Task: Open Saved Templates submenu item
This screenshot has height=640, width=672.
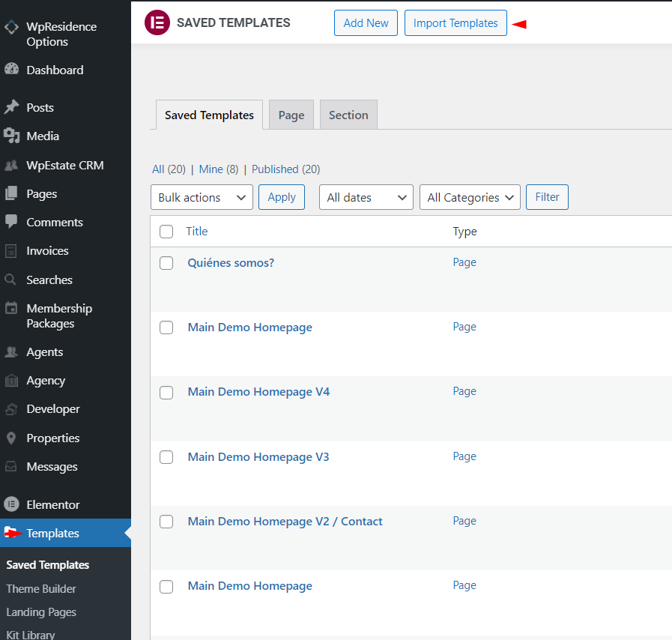Action: pyautogui.click(x=47, y=565)
